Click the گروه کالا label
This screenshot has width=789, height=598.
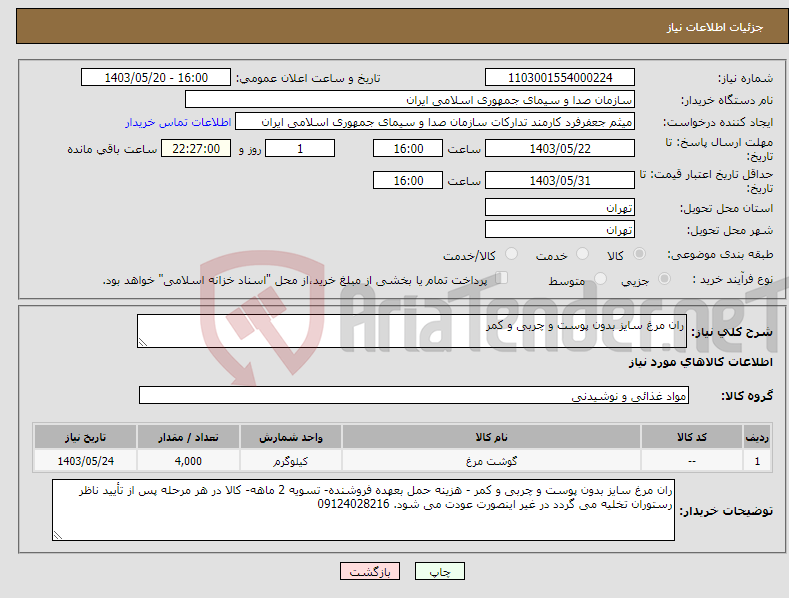(x=747, y=396)
